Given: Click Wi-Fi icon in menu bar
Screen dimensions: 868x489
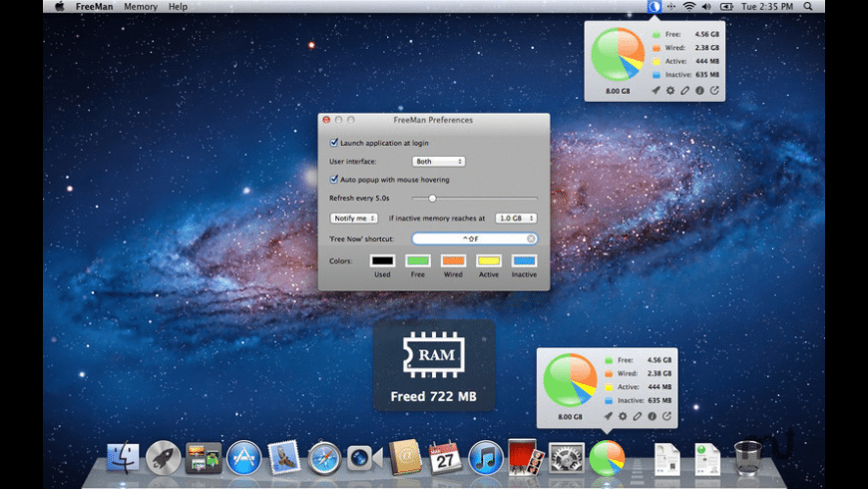Looking at the screenshot, I should [x=688, y=7].
